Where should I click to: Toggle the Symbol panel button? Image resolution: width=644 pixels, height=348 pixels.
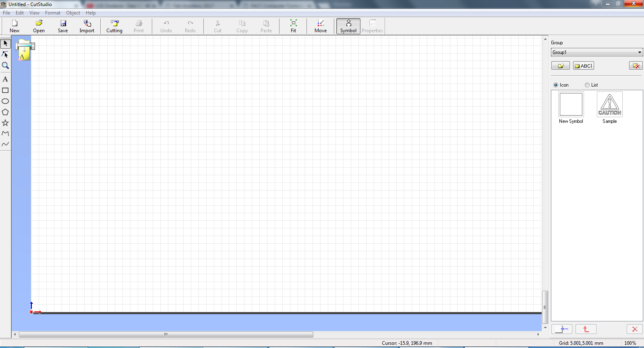point(348,26)
